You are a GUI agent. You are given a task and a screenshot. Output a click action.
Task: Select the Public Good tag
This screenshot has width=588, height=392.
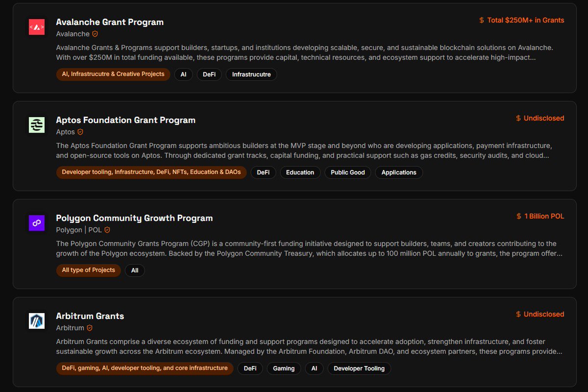[348, 172]
